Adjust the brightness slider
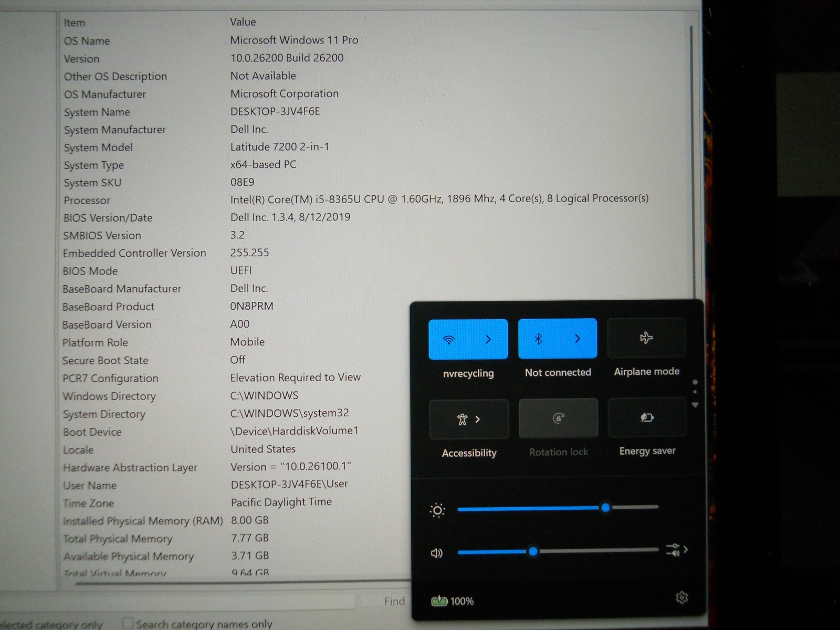The height and width of the screenshot is (630, 840). [x=558, y=508]
